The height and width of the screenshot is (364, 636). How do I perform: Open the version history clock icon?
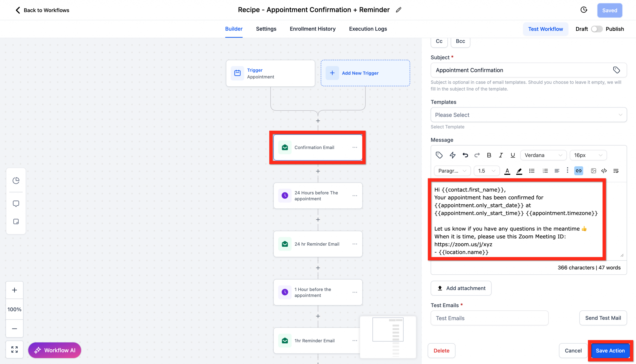coord(584,10)
